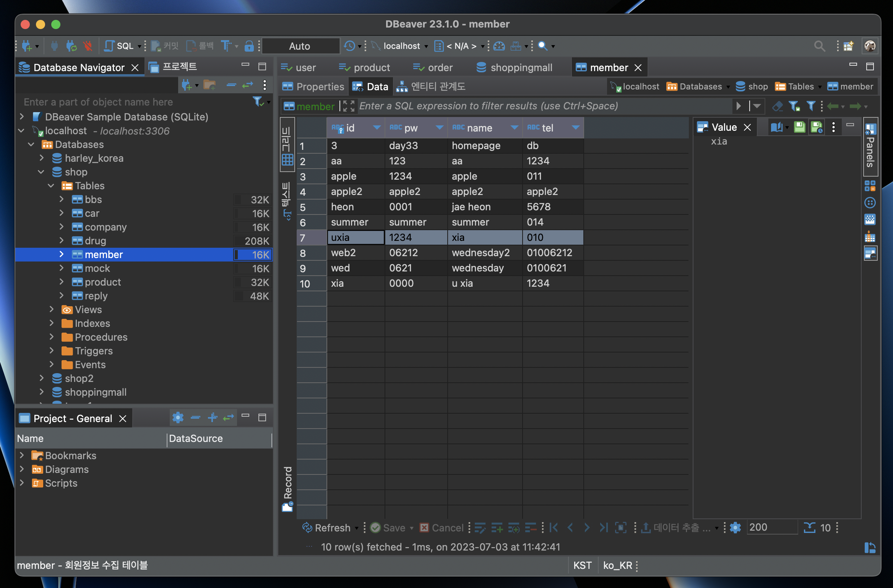Image resolution: width=893 pixels, height=588 pixels.
Task: Open the SQL editor button
Action: pyautogui.click(x=119, y=46)
